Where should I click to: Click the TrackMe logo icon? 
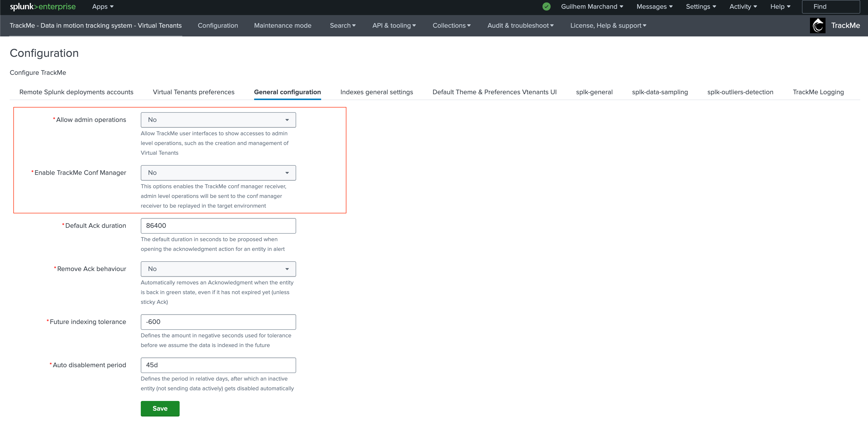817,26
